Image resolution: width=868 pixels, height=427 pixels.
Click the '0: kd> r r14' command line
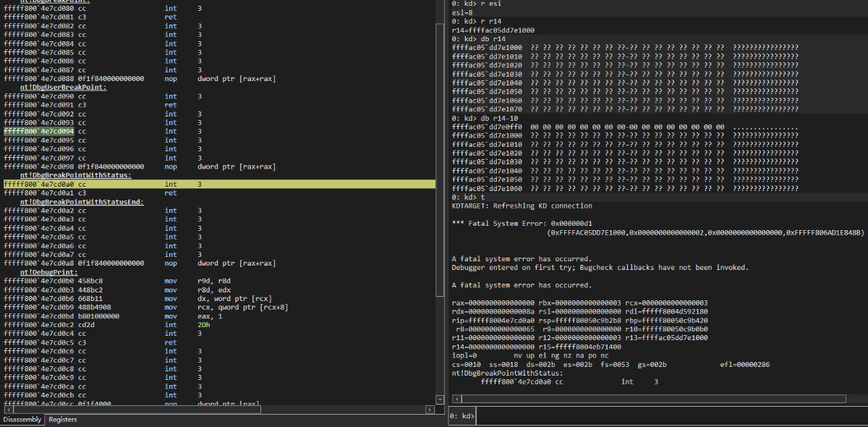point(476,21)
